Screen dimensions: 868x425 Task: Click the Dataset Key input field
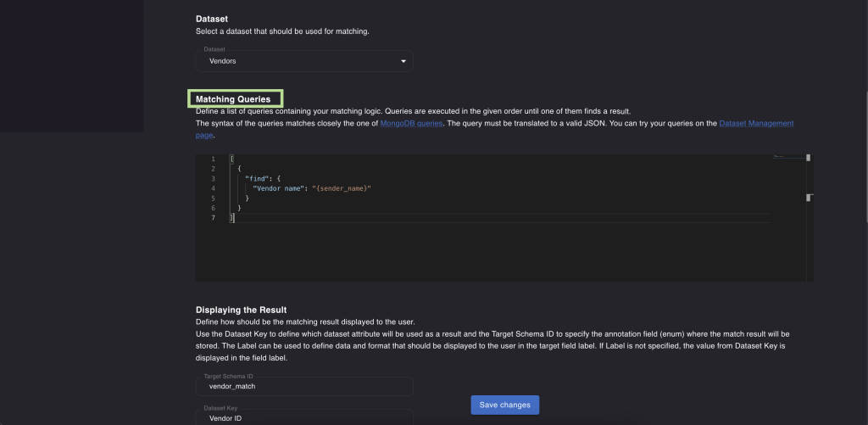click(x=304, y=417)
